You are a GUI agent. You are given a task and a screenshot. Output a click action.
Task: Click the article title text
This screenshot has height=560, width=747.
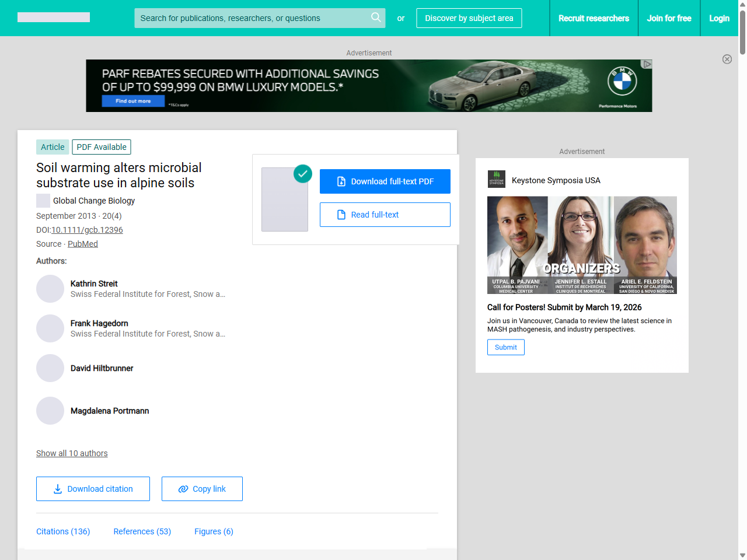[119, 175]
